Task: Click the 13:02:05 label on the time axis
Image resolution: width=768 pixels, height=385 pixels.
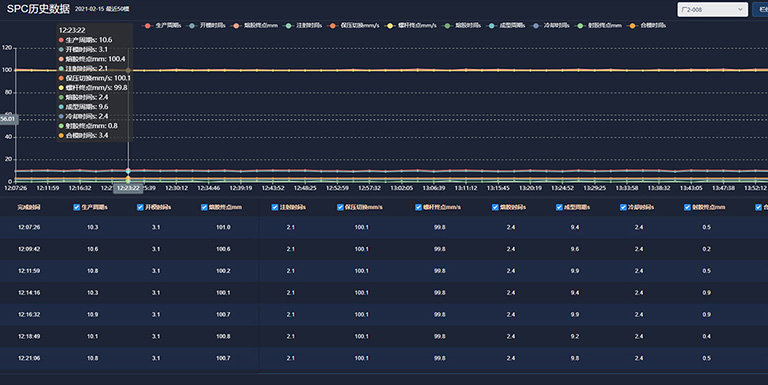Action: pyautogui.click(x=401, y=188)
